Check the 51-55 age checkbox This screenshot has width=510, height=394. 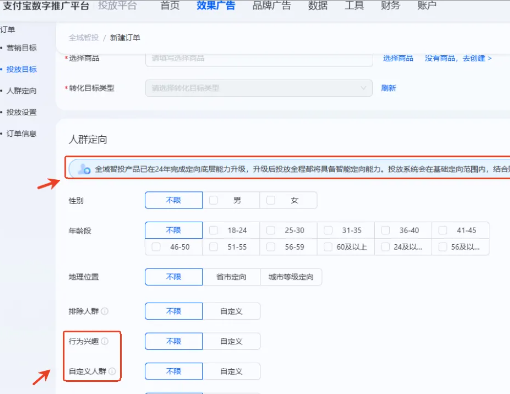213,247
